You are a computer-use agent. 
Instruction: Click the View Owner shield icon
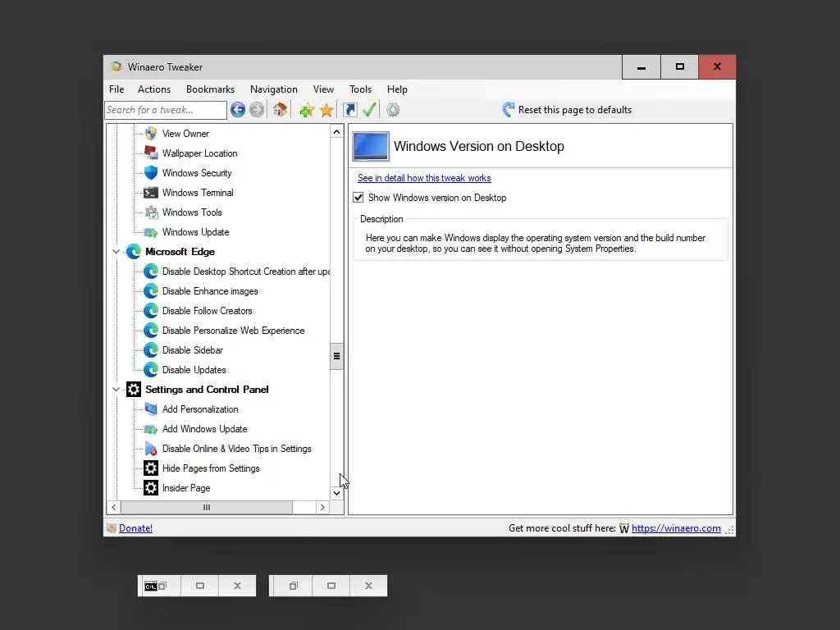[x=151, y=134]
